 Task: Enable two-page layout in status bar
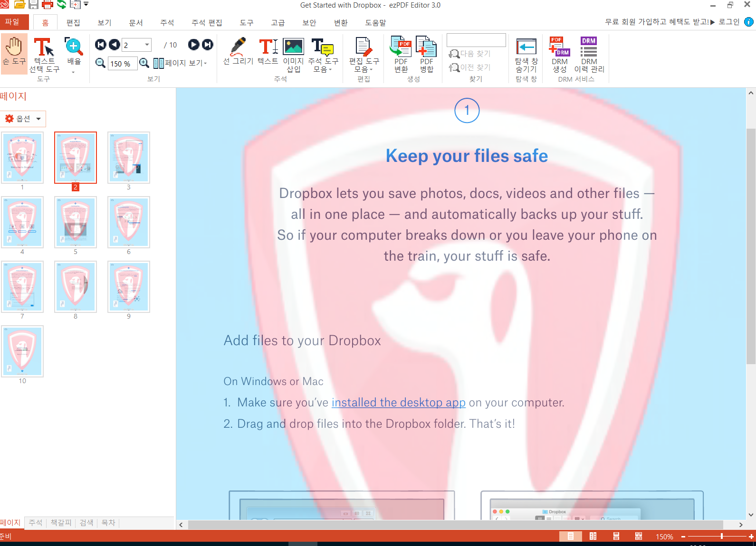[593, 536]
